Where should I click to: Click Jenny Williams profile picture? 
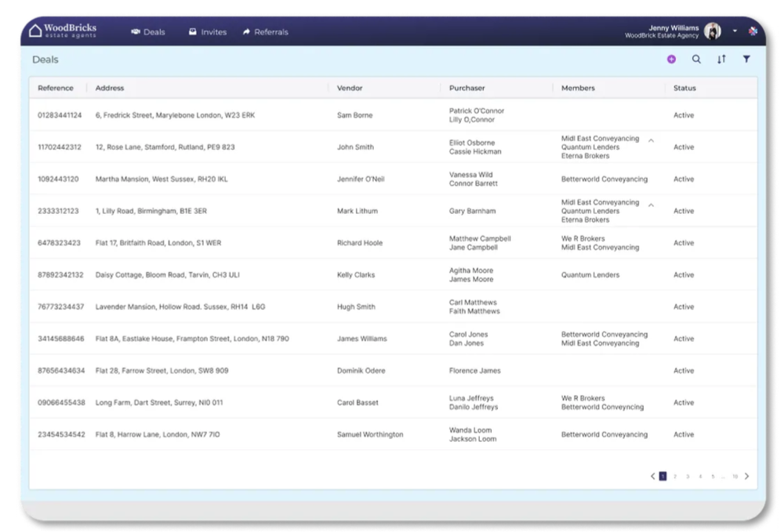point(711,31)
